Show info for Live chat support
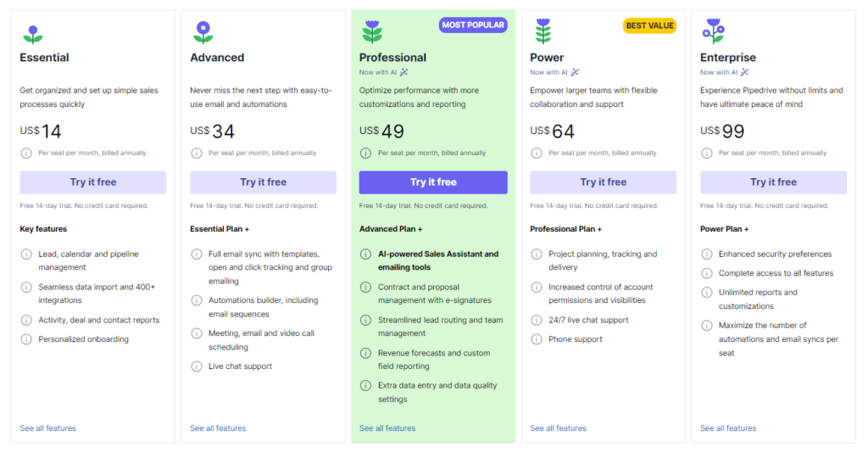The image size is (868, 464). 197,366
